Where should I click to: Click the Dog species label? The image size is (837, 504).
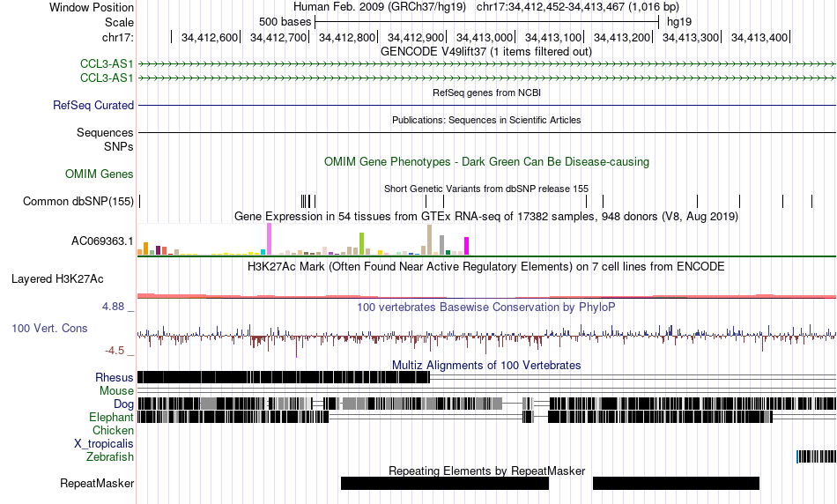coord(124,404)
